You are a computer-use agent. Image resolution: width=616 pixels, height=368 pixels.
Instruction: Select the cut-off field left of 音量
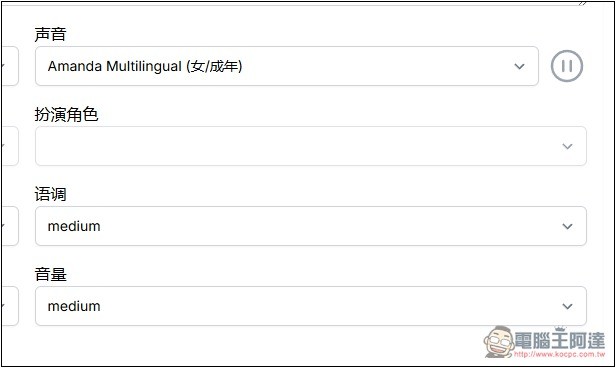pos(10,306)
